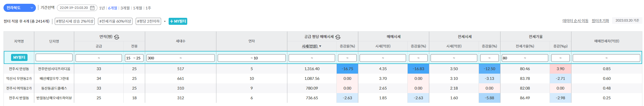Click the sort arrow beside 시세(만원)
The height and width of the screenshot is (106, 644).
[320, 46]
